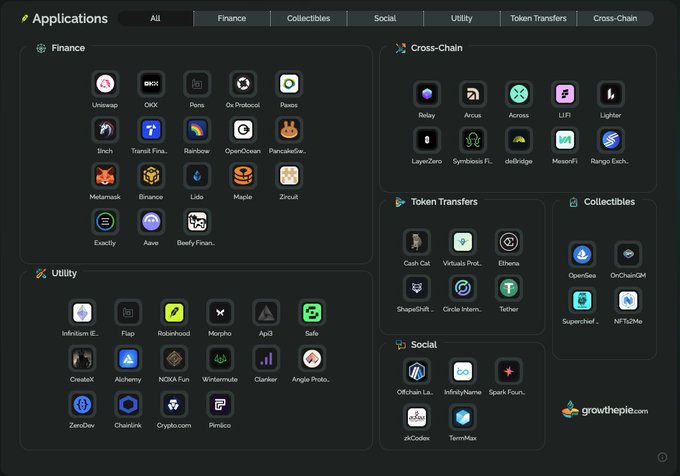Select the Ethena icon
680x476 pixels.
[509, 242]
